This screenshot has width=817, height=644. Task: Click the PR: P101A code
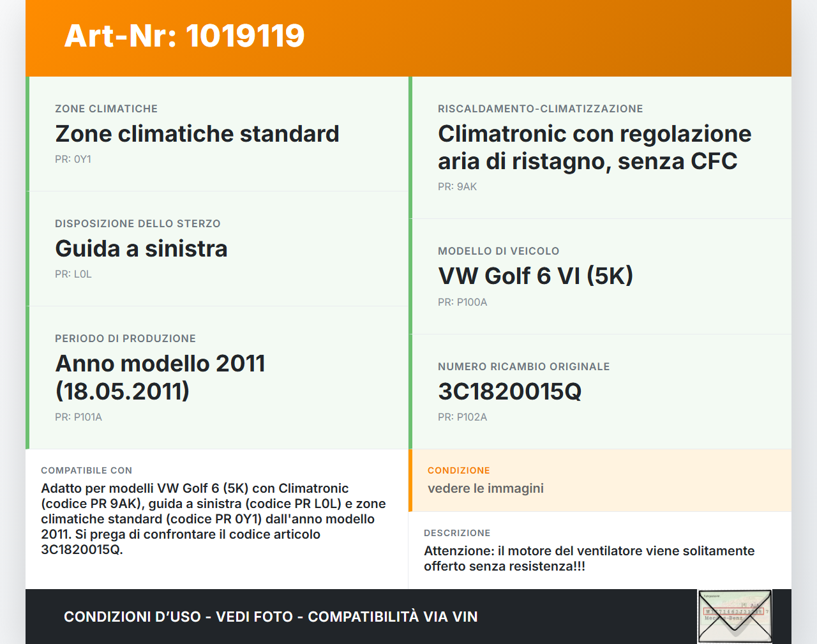pos(79,417)
